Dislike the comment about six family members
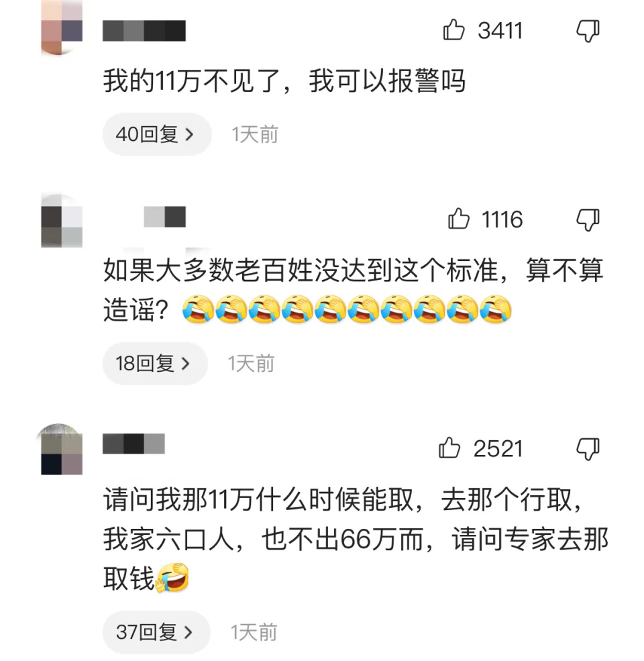644x661 pixels. pos(588,448)
